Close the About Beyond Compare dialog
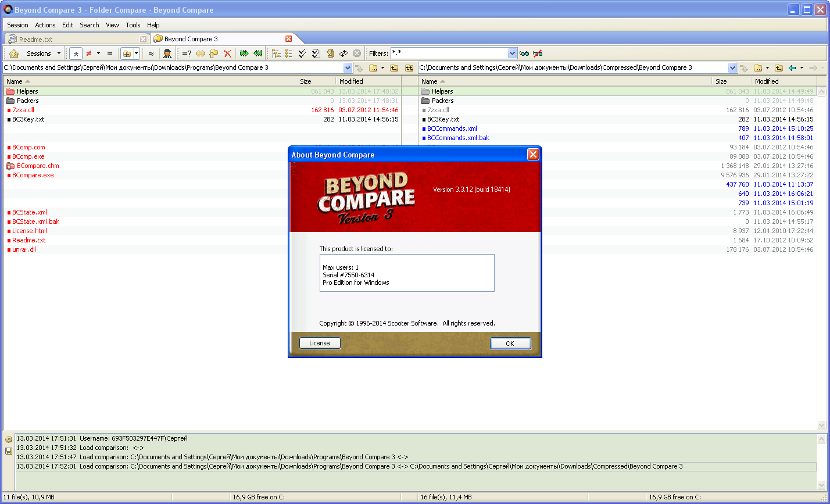Viewport: 830px width, 504px height. pos(533,155)
